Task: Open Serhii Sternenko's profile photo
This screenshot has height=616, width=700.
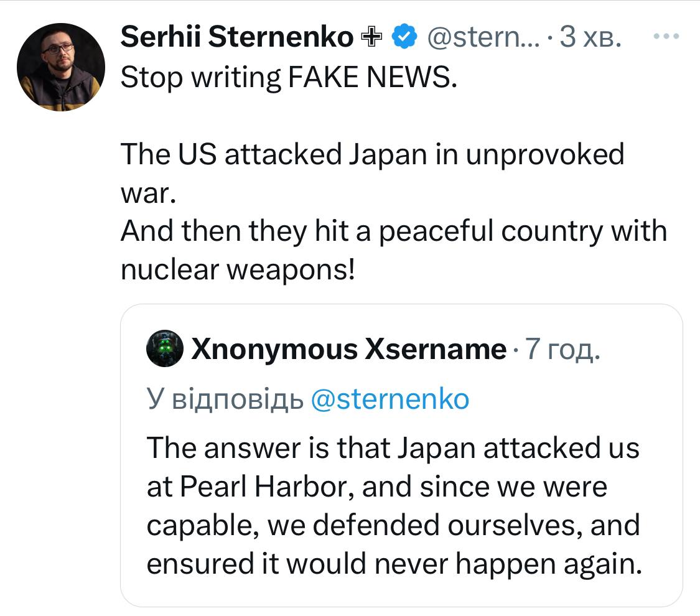Action: pyautogui.click(x=61, y=67)
